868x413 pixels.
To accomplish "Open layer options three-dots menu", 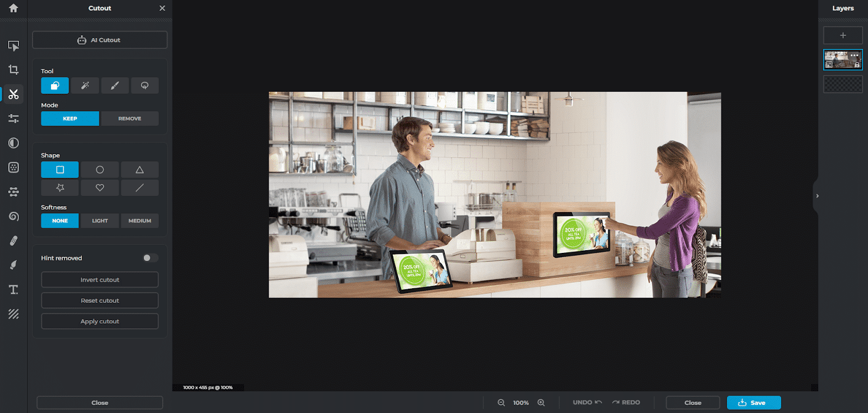I will [854, 55].
